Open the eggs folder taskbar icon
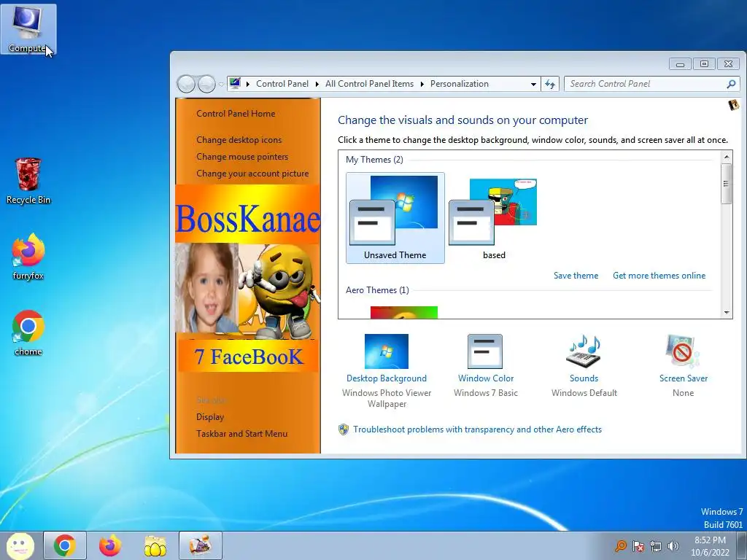Screen dimensions: 747x560 pos(155,546)
